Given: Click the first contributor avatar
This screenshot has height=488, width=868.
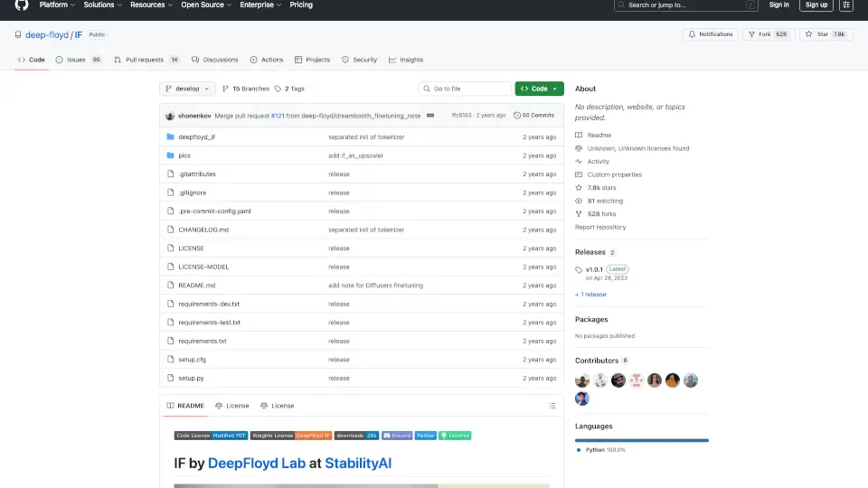Looking at the screenshot, I should pyautogui.click(x=582, y=380).
